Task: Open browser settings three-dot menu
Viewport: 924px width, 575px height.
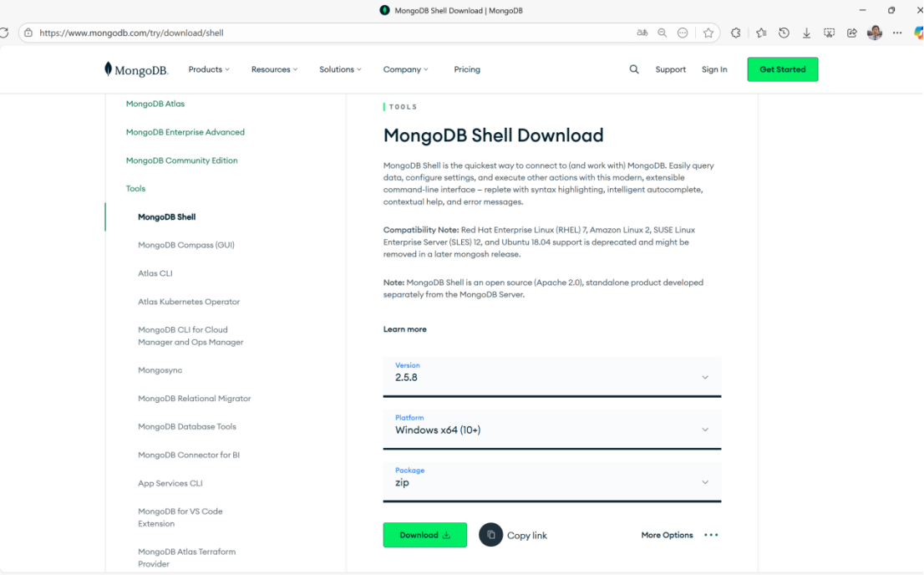Action: click(897, 33)
